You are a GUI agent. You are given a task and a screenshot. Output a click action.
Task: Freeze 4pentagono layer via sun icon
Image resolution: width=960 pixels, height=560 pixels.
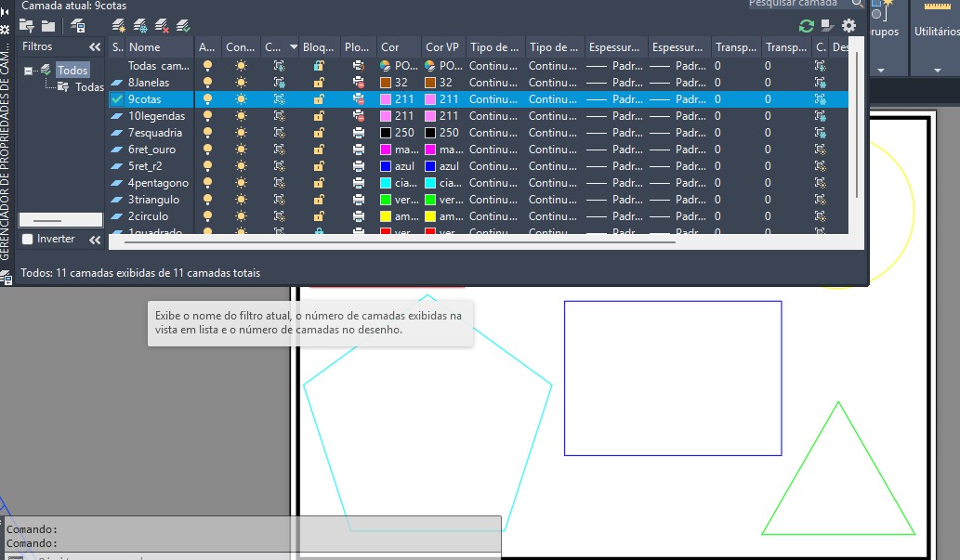click(x=242, y=183)
